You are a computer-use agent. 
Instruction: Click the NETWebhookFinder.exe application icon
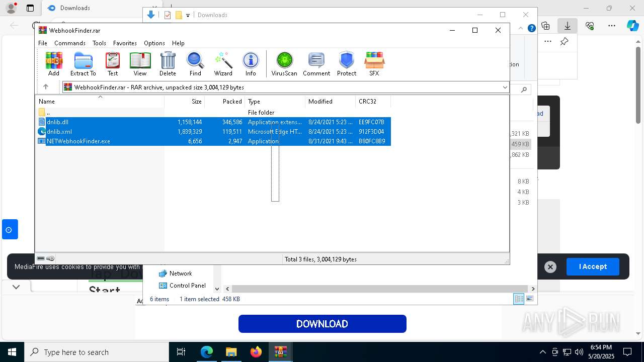tap(42, 141)
